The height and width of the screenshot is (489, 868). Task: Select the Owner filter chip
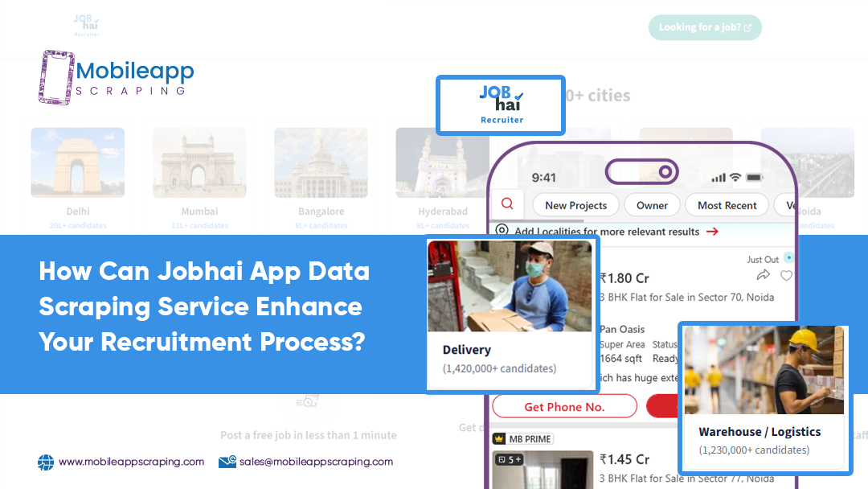coord(652,205)
